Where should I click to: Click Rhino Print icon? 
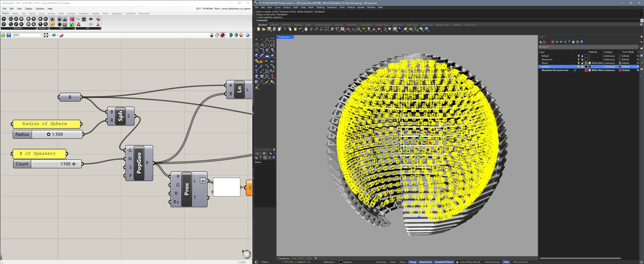(x=274, y=29)
